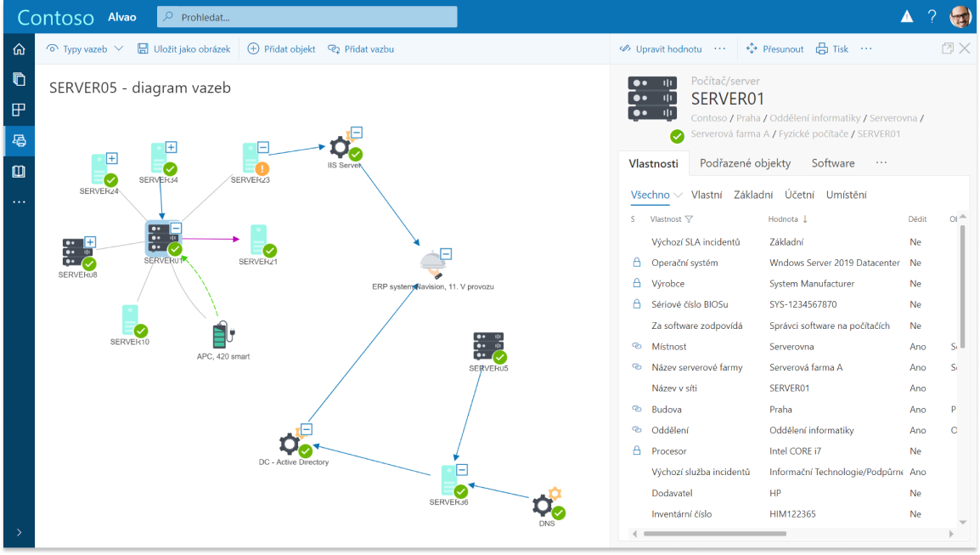The image size is (980, 555).
Task: Select the DNS gear node in diagram
Action: point(544,505)
